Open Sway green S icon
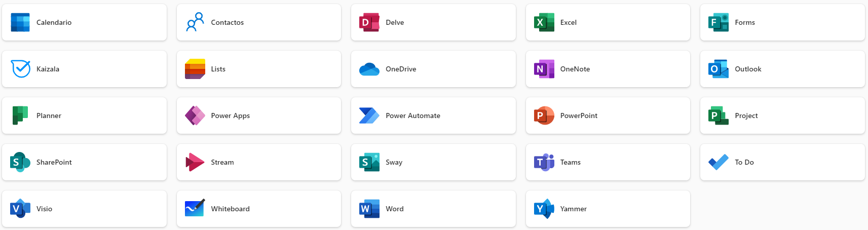Viewport: 868px width, 230px height. 369,162
